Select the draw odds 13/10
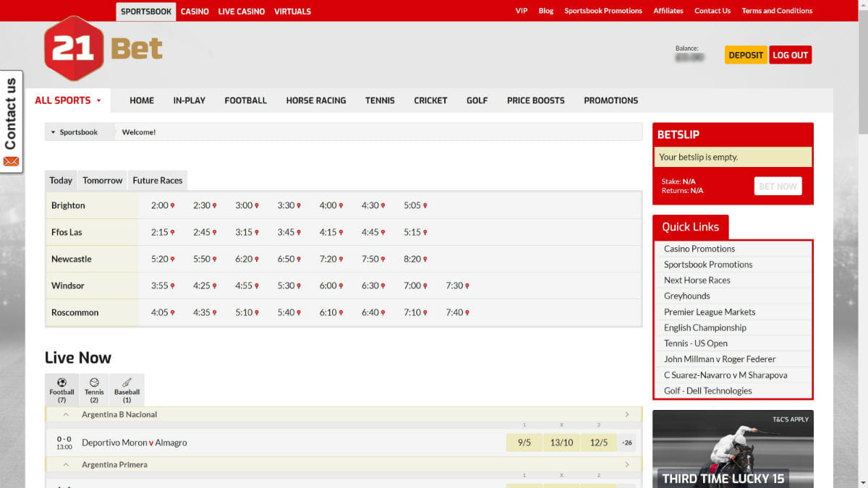Screen dimensions: 868x488 pos(562,442)
